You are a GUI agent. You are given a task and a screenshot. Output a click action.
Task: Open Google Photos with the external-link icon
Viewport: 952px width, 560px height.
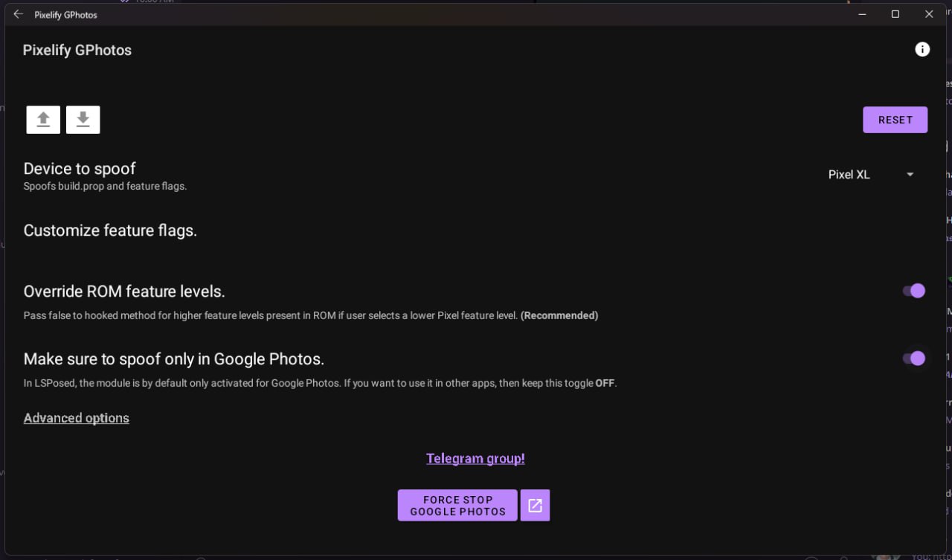pyautogui.click(x=535, y=506)
